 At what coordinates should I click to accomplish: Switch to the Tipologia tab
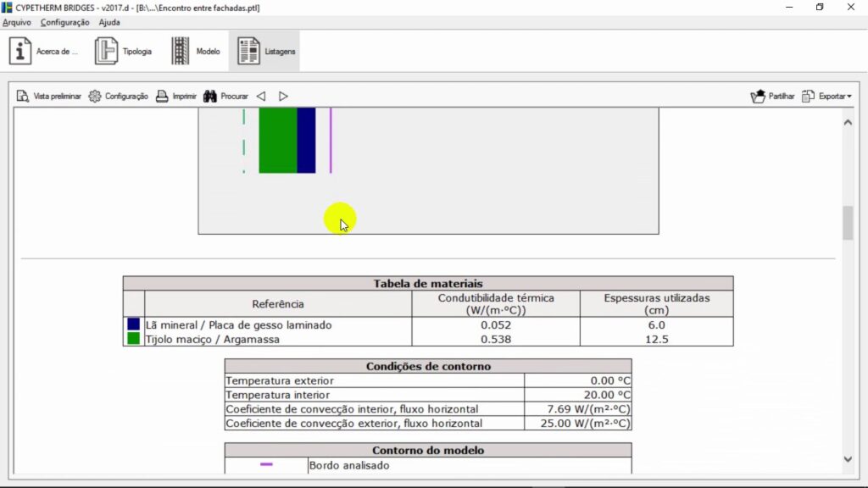pyautogui.click(x=106, y=51)
